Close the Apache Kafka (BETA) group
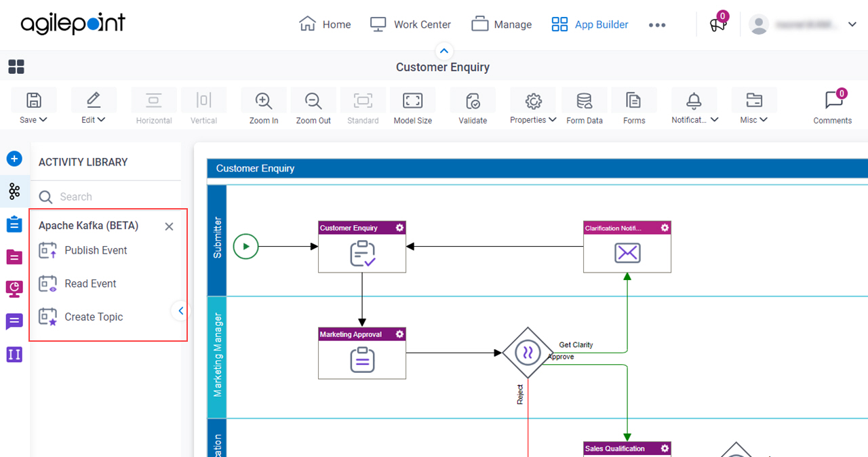 coord(169,226)
